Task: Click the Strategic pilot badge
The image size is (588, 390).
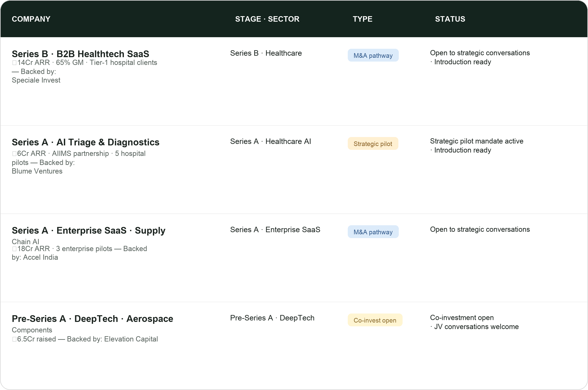Action: click(x=373, y=144)
